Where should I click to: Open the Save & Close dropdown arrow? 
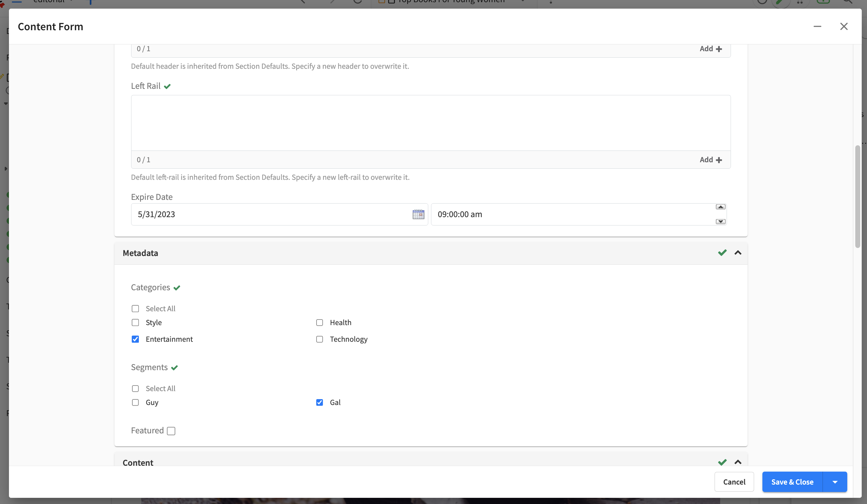pyautogui.click(x=835, y=482)
